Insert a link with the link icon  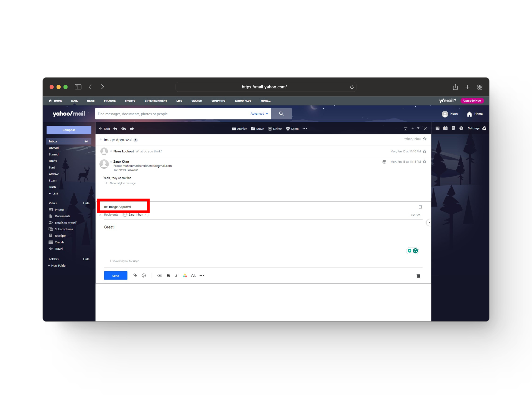coord(160,275)
